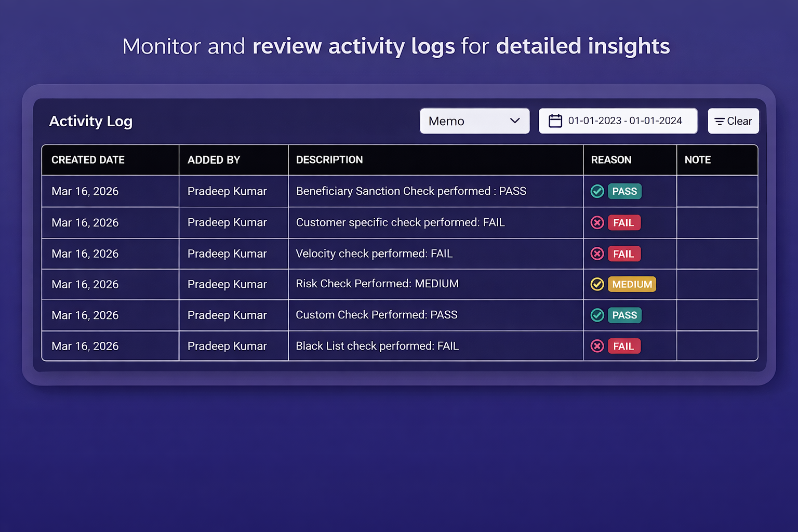Click the red cross icon on Velocity check row
This screenshot has width=798, height=532.
point(597,254)
